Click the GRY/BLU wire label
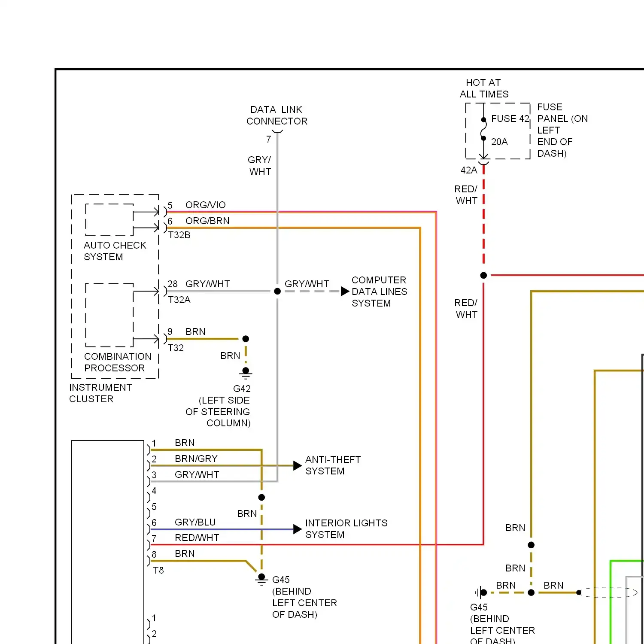 tap(195, 522)
